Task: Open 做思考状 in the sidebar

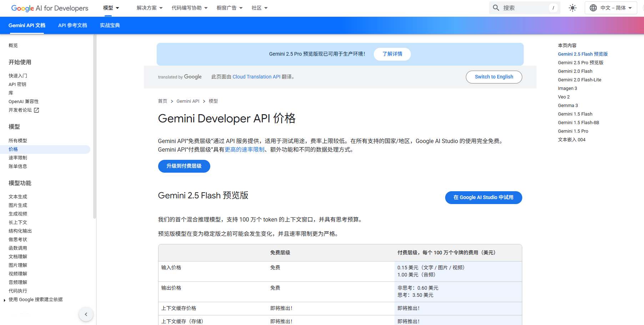Action: [x=18, y=240]
